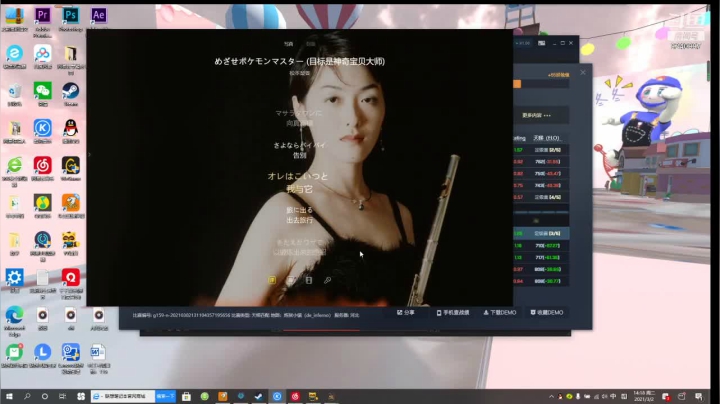Open Adobe Premiere Pro desktop shortcut
The height and width of the screenshot is (404, 720).
click(x=42, y=17)
